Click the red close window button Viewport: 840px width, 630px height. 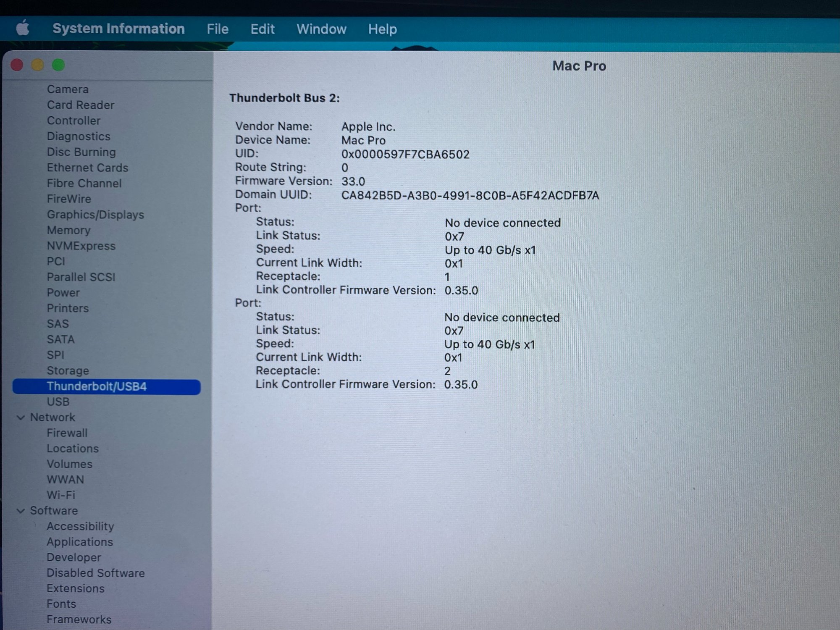pyautogui.click(x=17, y=65)
